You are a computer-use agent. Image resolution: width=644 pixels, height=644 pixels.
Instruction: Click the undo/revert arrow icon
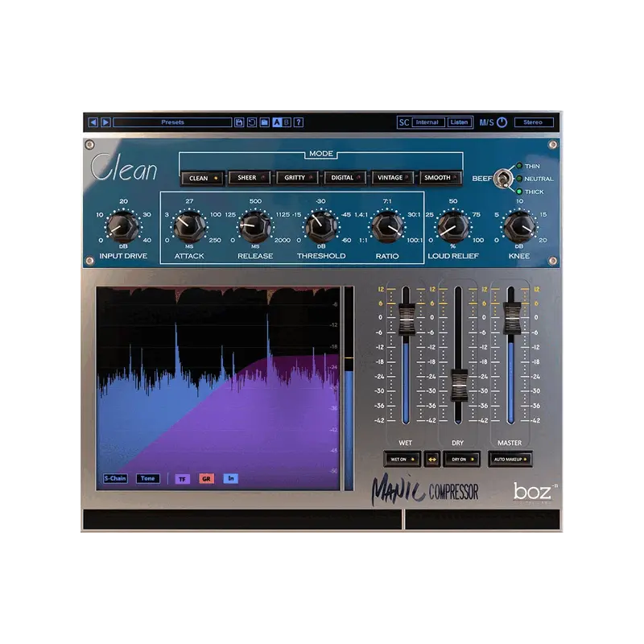coord(252,122)
